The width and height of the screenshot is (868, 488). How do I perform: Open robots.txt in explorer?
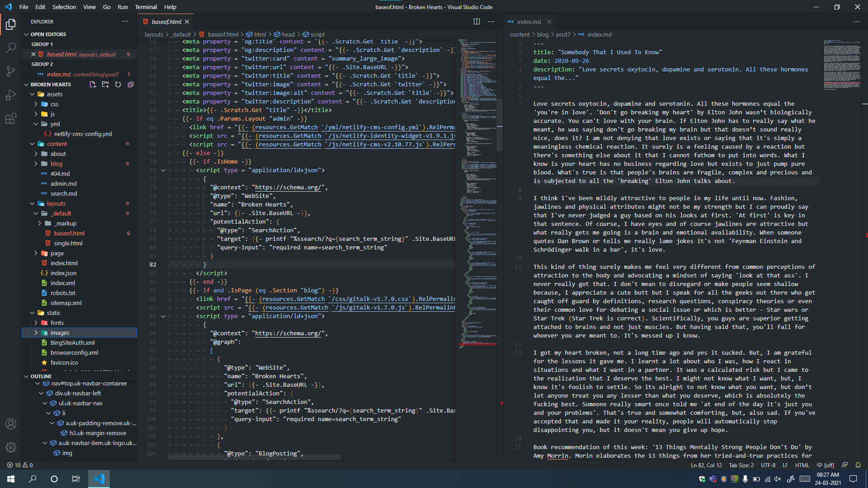coord(63,293)
